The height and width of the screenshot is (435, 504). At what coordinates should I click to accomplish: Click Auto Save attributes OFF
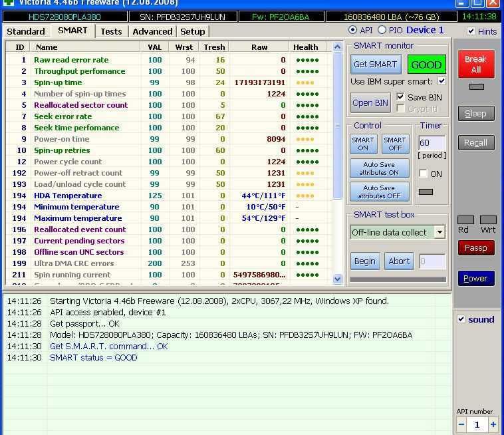point(379,192)
